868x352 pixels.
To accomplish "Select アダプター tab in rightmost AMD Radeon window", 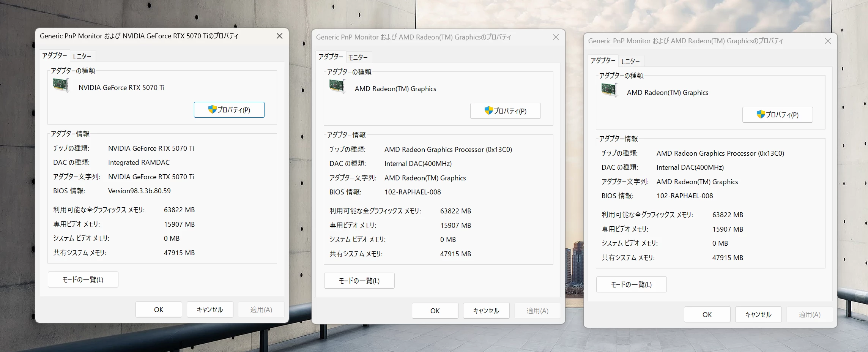I will point(603,60).
